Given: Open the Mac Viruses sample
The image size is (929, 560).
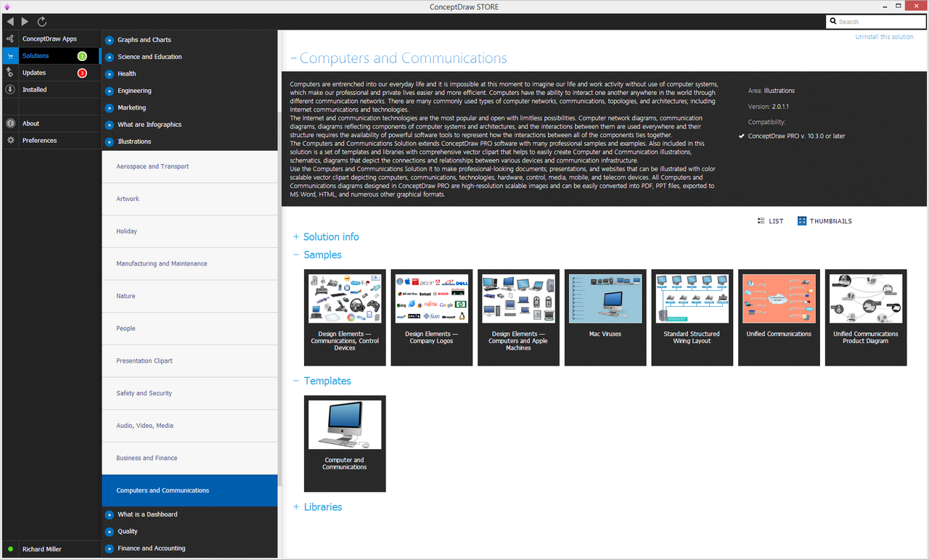Looking at the screenshot, I should [x=605, y=318].
